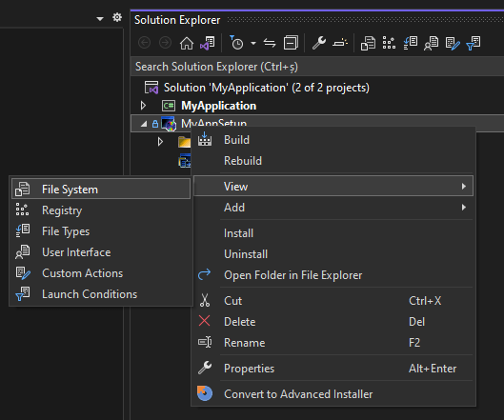Focus the Search Solution Explorer field
The height and width of the screenshot is (420, 504).
(x=317, y=67)
